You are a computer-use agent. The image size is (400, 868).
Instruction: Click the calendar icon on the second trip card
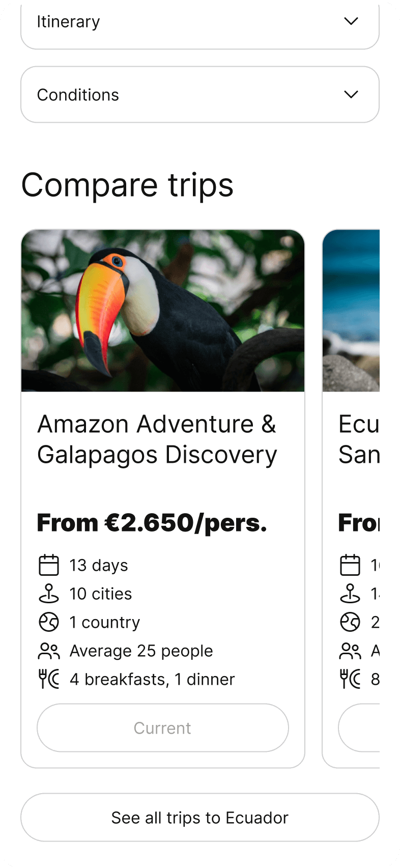[x=350, y=565]
